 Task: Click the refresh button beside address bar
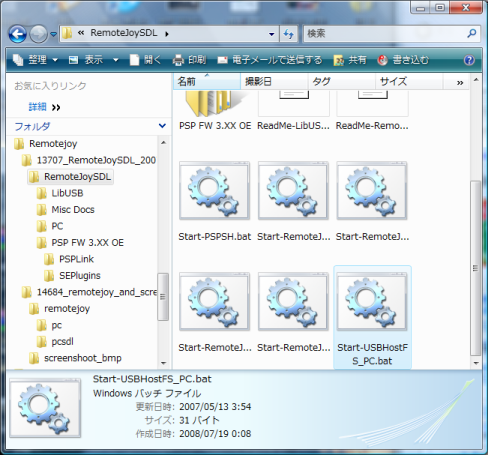288,34
